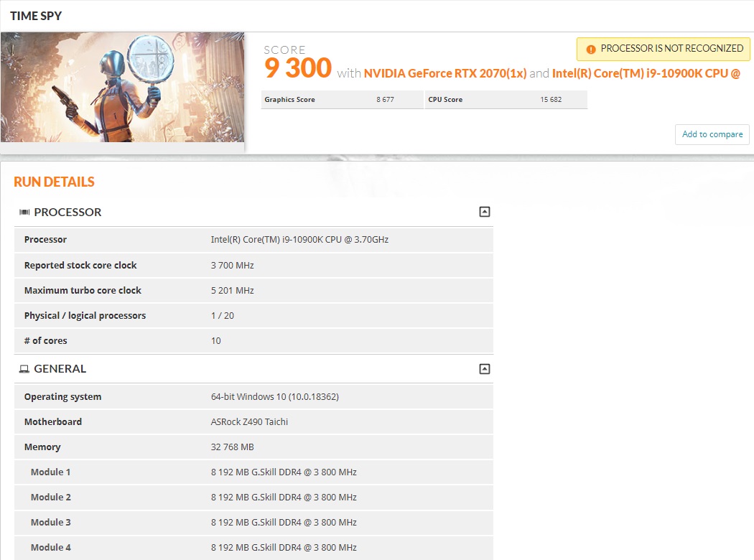Viewport: 754px width, 560px height.
Task: Select the 64-bit Windows 10 (10.0.18362) value
Action: click(x=274, y=396)
